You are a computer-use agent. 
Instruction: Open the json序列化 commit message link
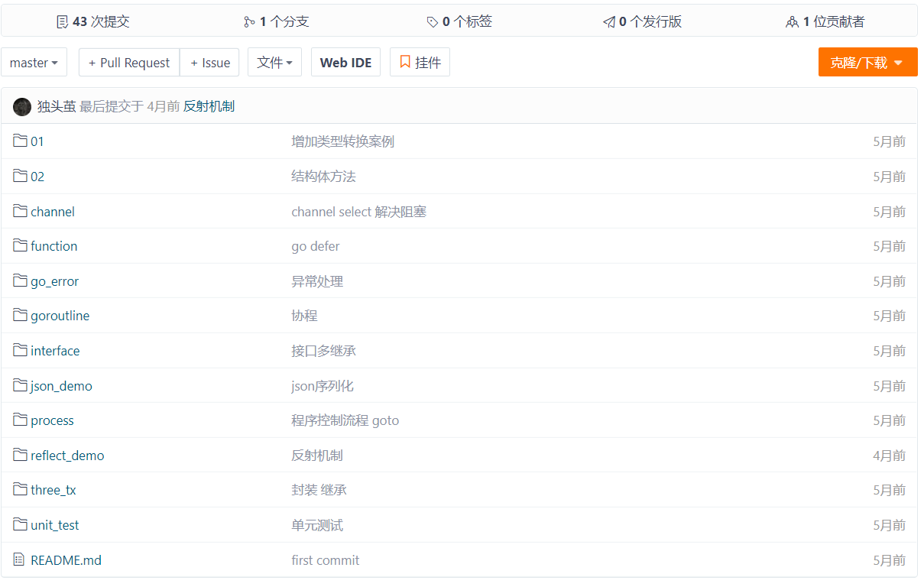pos(323,386)
